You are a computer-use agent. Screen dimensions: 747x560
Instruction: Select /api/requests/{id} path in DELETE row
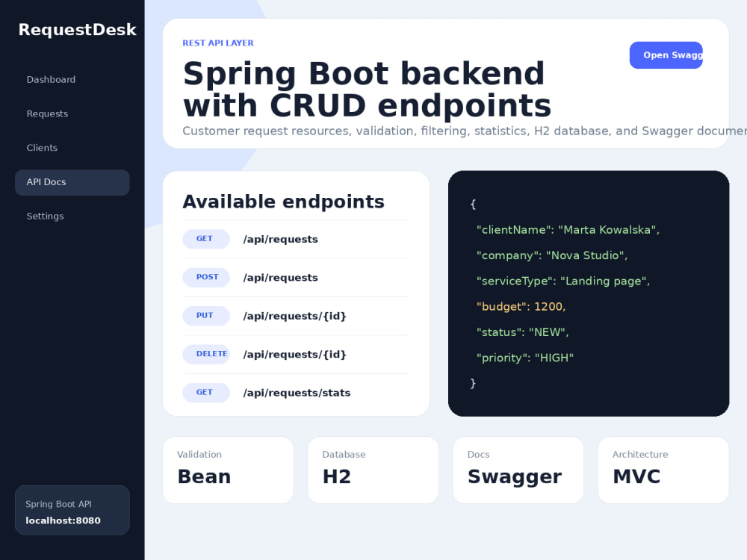tap(294, 355)
